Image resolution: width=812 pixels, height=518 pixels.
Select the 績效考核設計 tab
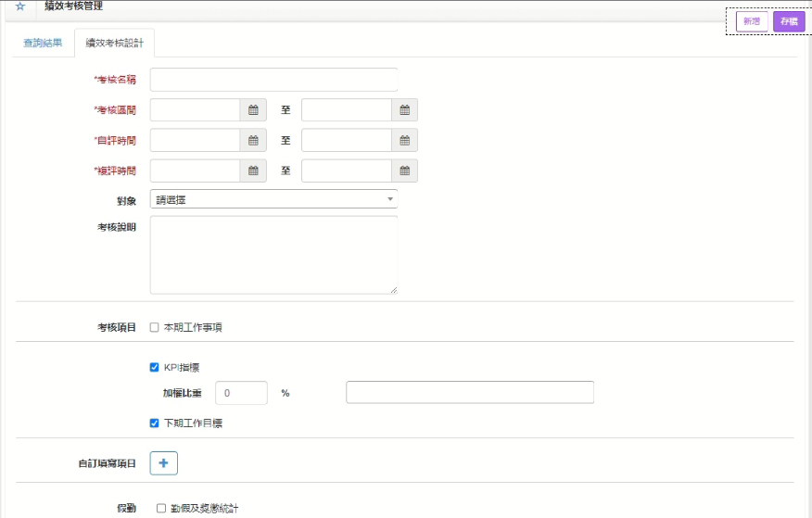pos(114,43)
